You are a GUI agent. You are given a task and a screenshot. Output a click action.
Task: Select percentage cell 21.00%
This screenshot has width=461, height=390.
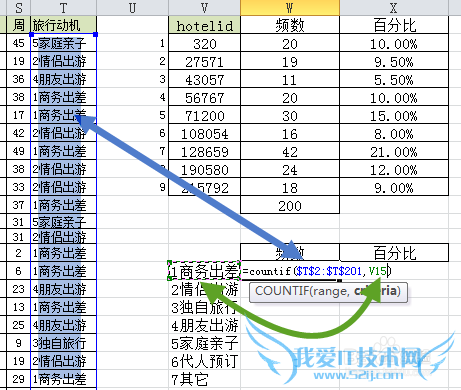394,151
